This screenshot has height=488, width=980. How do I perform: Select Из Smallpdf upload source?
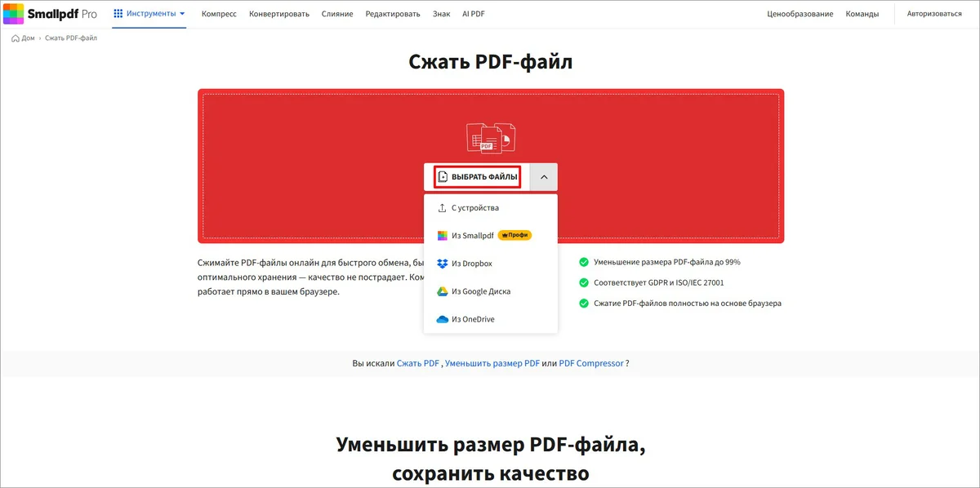point(491,236)
